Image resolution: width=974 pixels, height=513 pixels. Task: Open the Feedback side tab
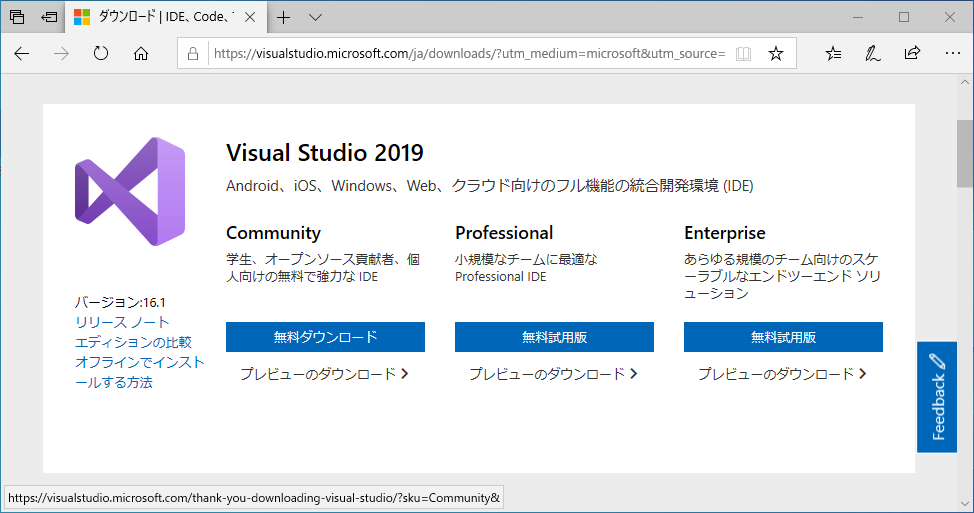pyautogui.click(x=937, y=397)
